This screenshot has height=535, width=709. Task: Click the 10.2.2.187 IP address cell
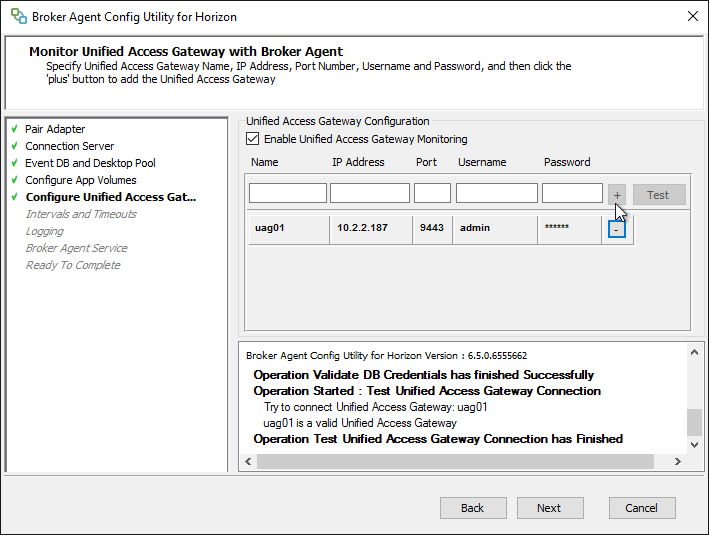pyautogui.click(x=371, y=230)
